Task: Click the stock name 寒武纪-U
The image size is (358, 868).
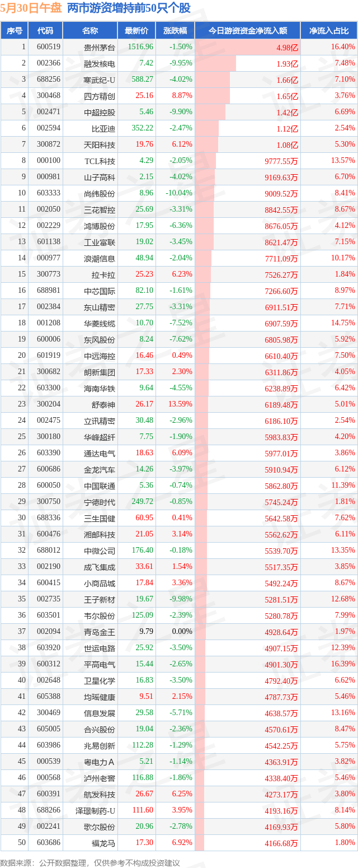Action: (x=99, y=80)
